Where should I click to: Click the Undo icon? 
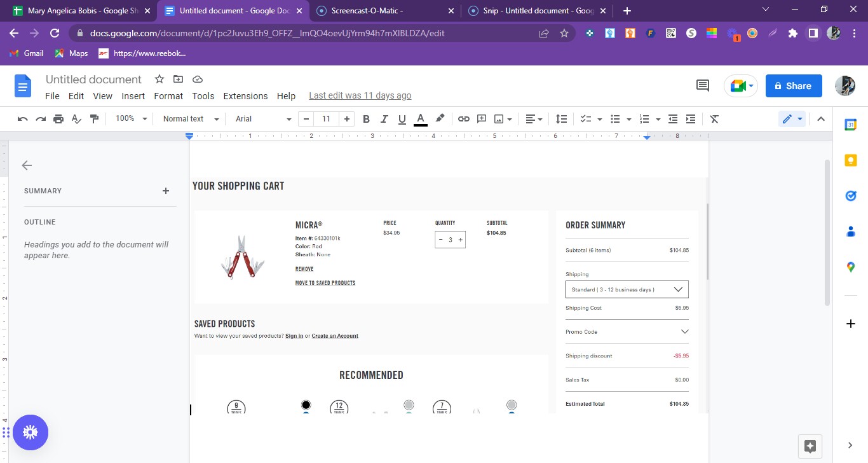tap(24, 118)
